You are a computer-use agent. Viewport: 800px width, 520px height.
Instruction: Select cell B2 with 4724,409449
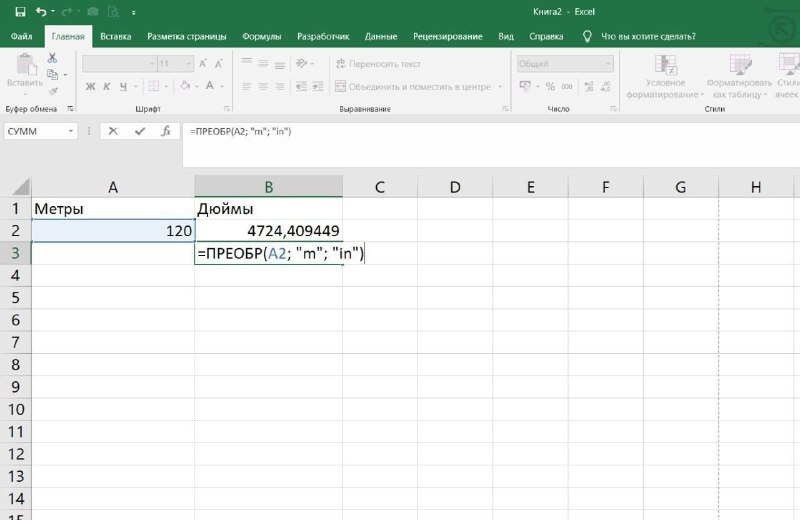268,231
